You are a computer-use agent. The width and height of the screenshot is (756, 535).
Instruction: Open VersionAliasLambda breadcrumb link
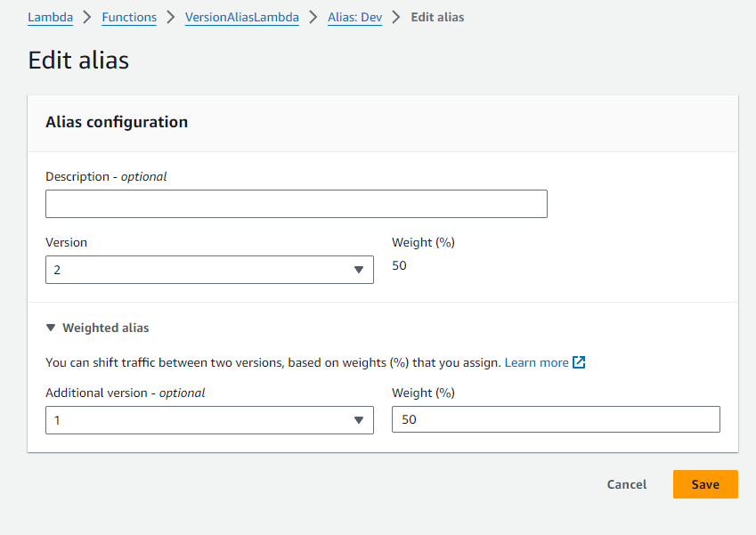(241, 17)
